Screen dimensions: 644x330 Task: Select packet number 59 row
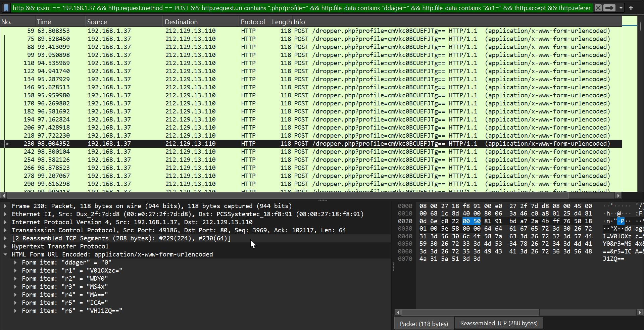click(x=311, y=31)
